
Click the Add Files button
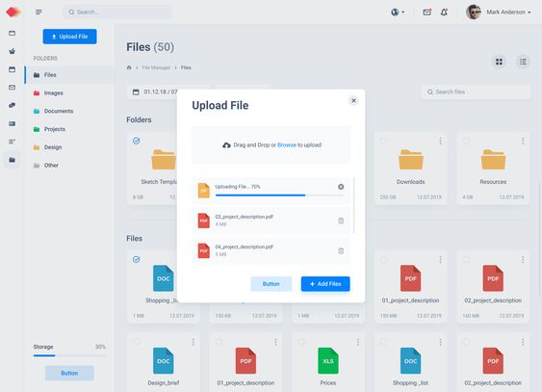pos(325,284)
